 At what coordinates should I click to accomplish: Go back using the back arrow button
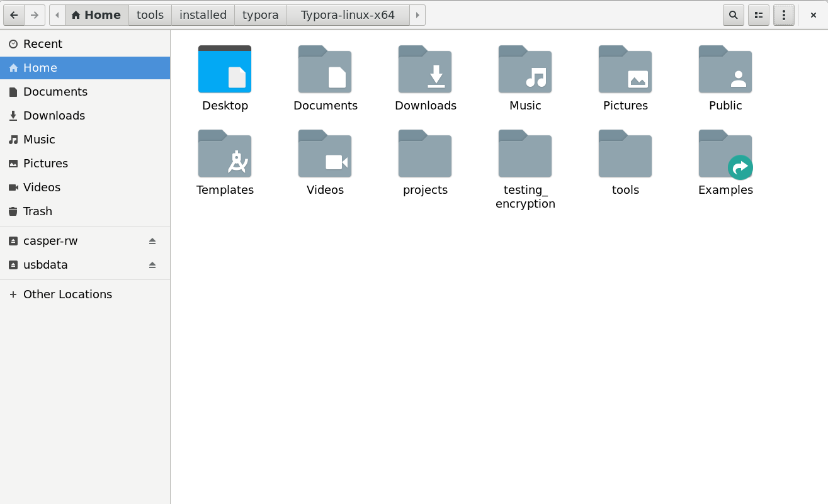14,14
